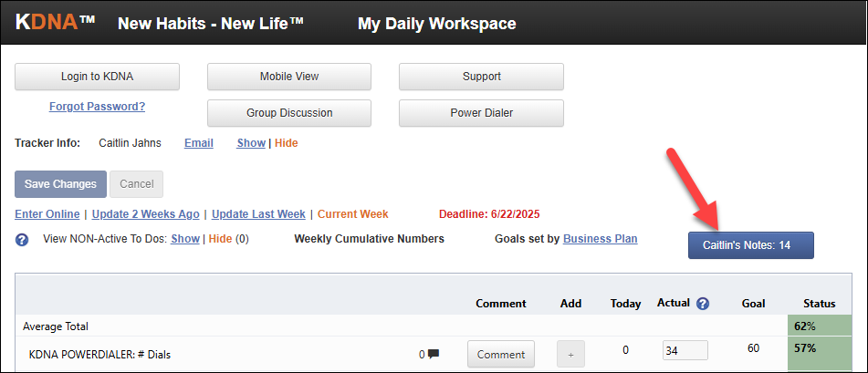Hide the Tracker Info
Screen dimensions: 868x373
pos(286,143)
